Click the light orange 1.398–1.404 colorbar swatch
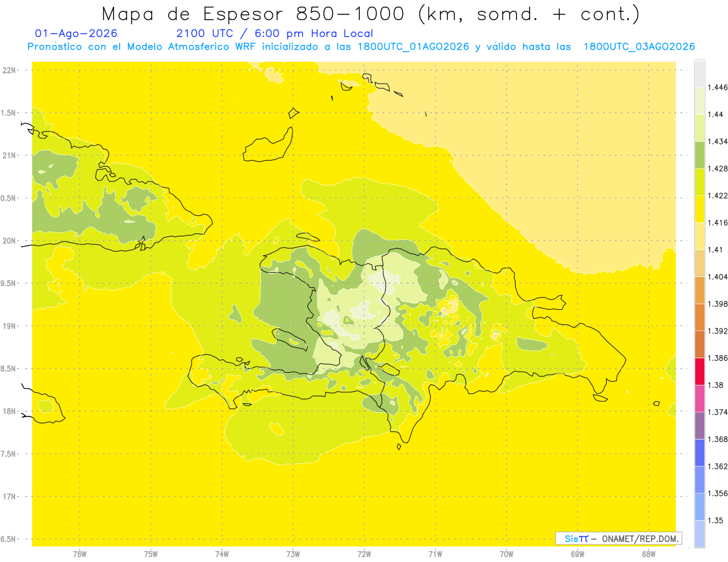Screen dimensions: 728x562 tap(699, 290)
